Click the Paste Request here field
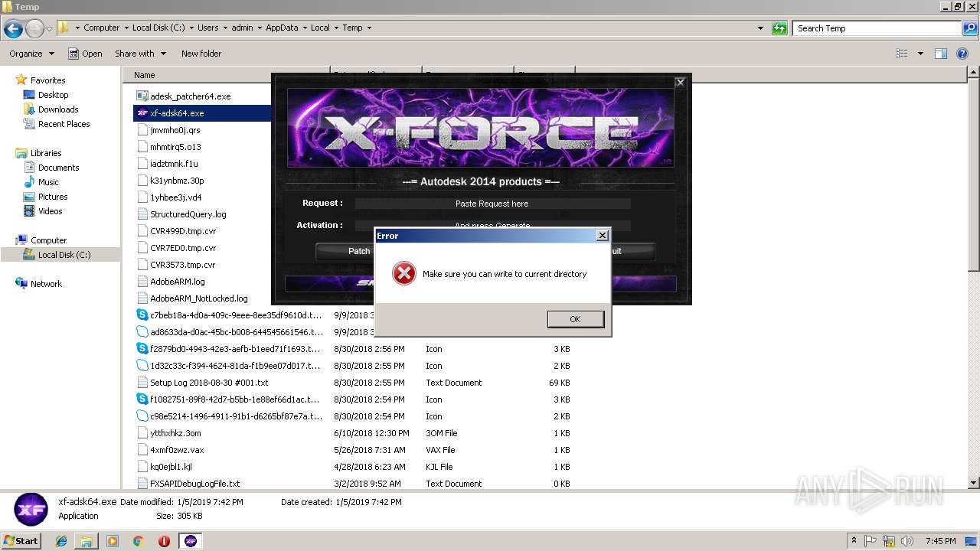The width and height of the screenshot is (980, 551). (x=492, y=204)
